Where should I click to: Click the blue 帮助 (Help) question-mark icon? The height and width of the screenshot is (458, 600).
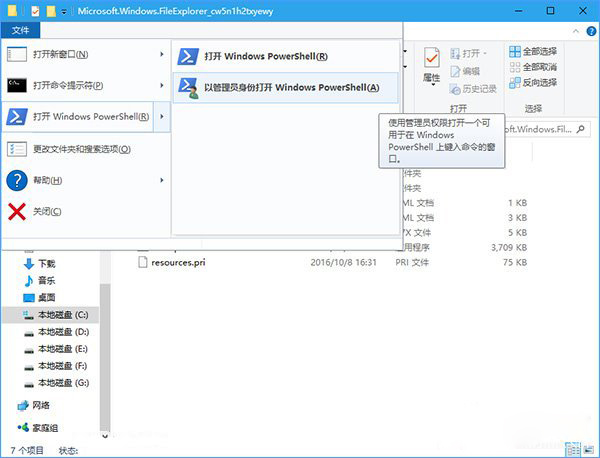tap(17, 180)
